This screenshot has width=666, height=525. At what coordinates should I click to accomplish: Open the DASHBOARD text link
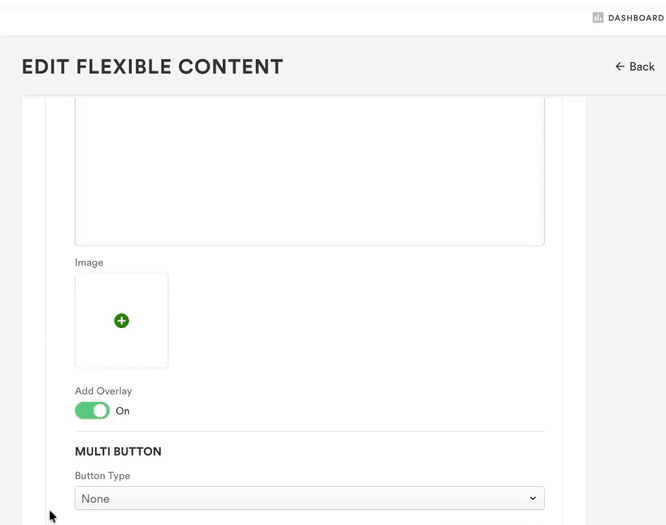(635, 18)
